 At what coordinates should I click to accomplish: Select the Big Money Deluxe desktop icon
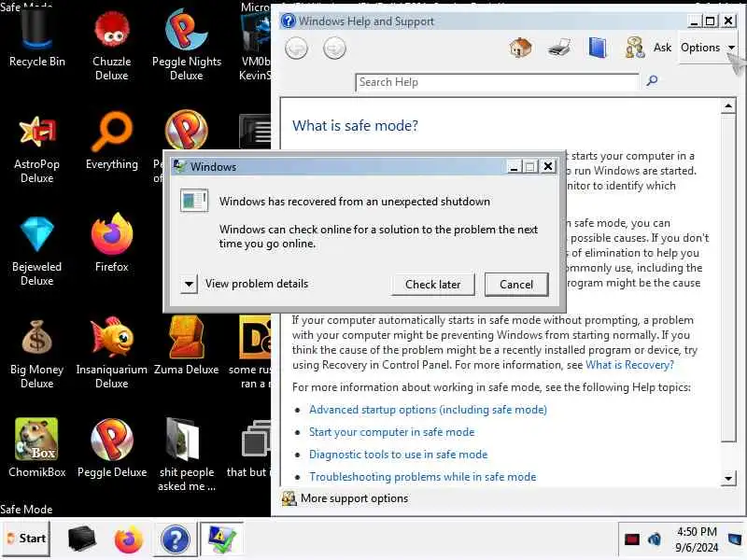pyautogui.click(x=36, y=355)
